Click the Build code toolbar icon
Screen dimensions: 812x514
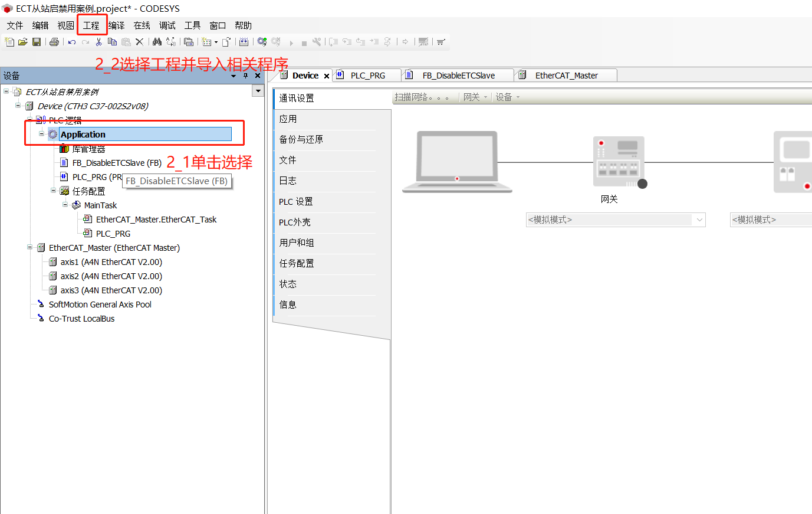(x=244, y=42)
